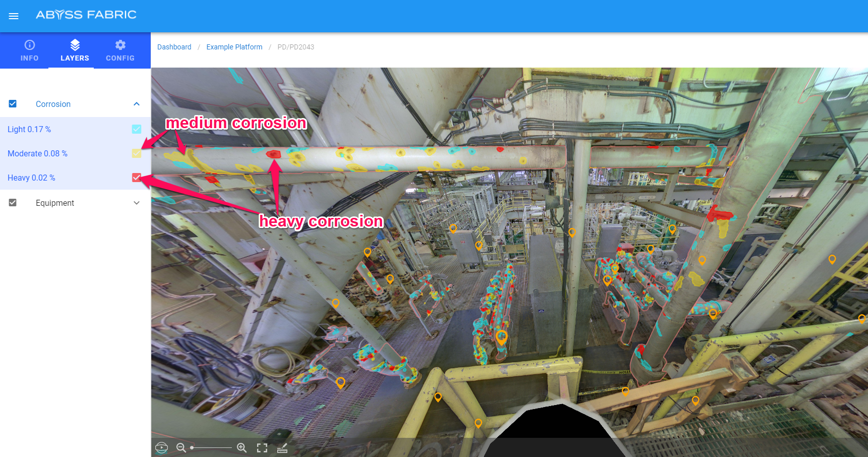
Task: Open the hamburger navigation menu
Action: [x=14, y=16]
